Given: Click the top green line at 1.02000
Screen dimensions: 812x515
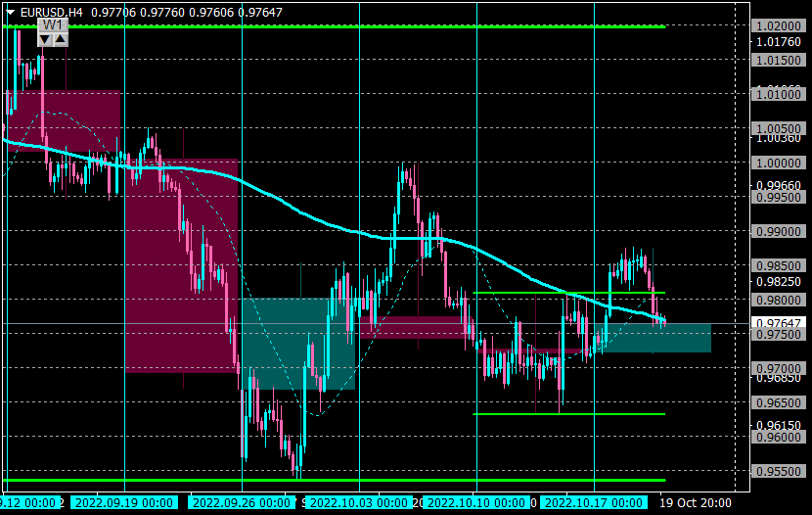Looking at the screenshot, I should click(x=334, y=26).
